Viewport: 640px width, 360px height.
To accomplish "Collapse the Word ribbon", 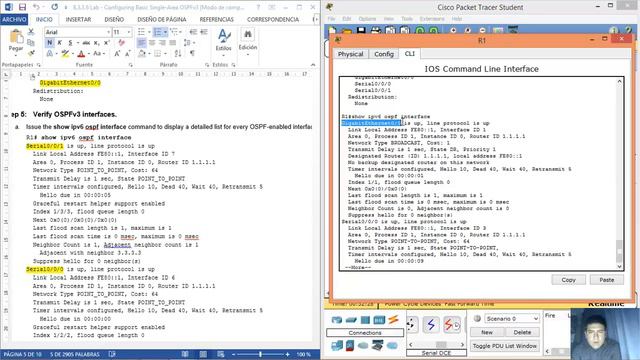I will tap(313, 64).
